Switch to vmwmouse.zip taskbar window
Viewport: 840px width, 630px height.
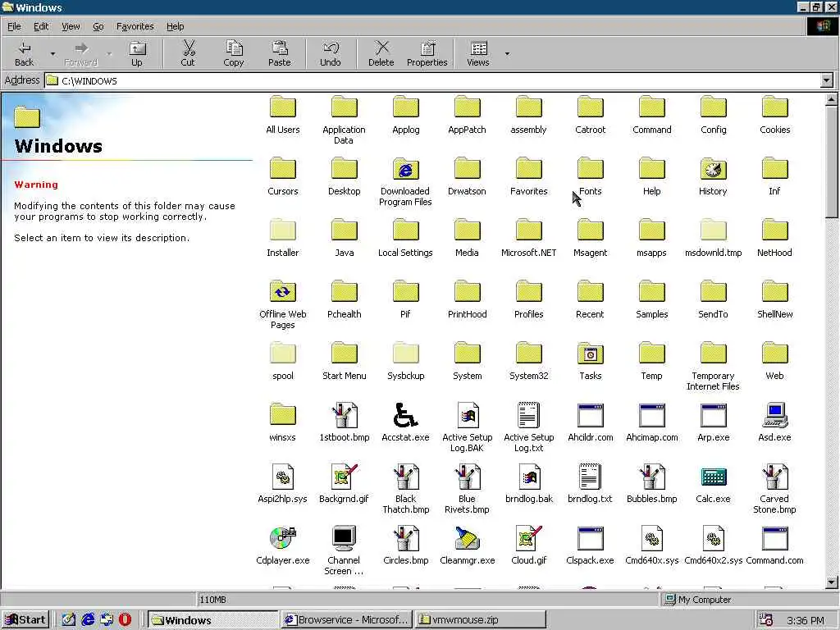pyautogui.click(x=481, y=620)
